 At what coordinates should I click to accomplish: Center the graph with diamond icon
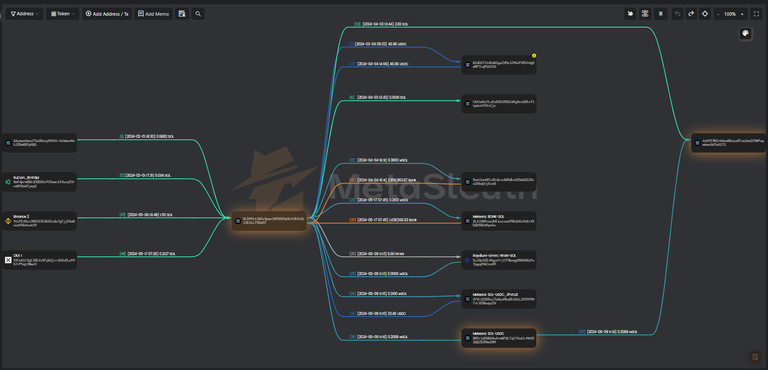click(x=705, y=14)
